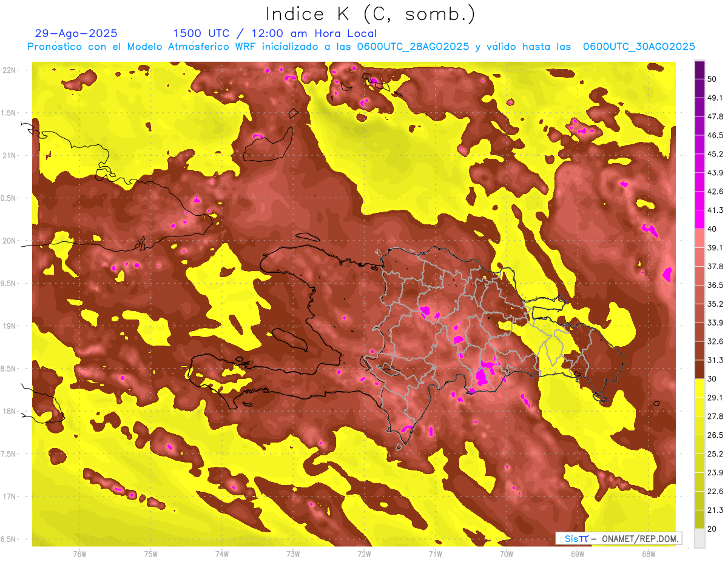Screen dimensions: 728x562
Task: Click the "22N" latitude label
Action: (10, 70)
